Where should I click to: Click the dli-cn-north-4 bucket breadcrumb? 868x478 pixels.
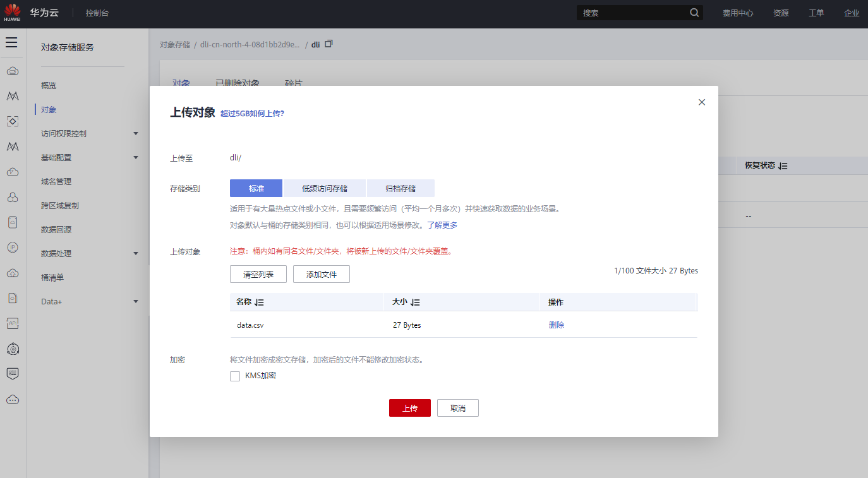click(250, 45)
